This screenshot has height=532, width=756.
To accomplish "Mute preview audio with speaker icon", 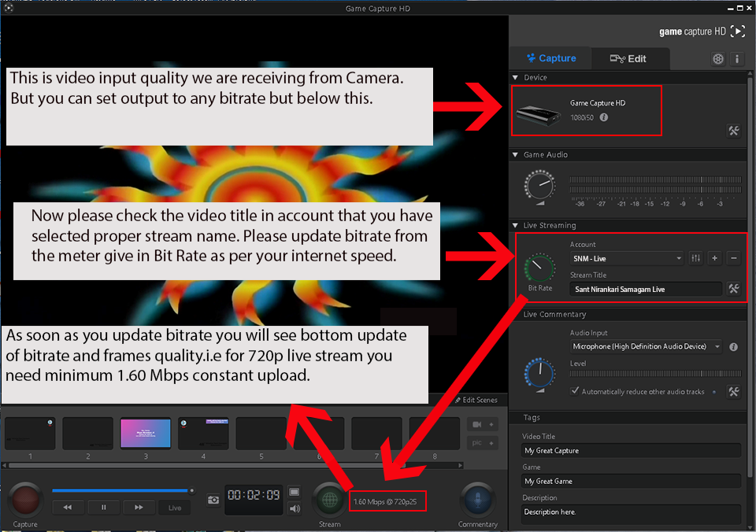I will [x=294, y=508].
